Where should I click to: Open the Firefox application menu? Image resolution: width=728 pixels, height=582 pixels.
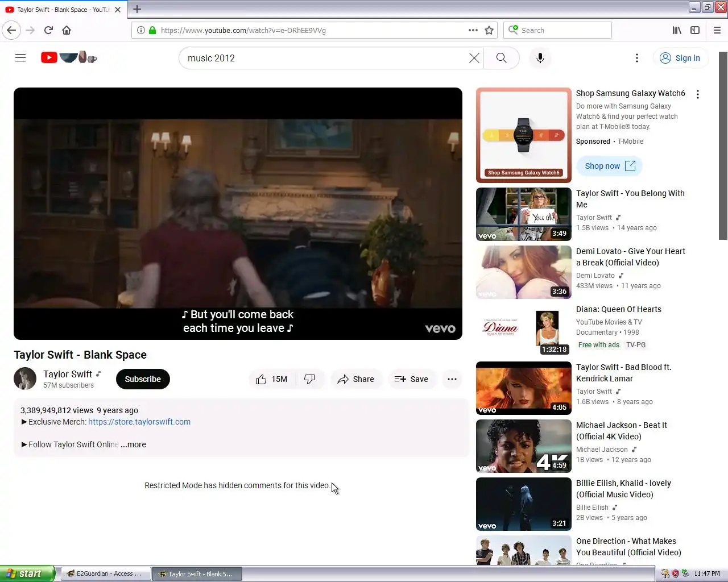click(717, 30)
